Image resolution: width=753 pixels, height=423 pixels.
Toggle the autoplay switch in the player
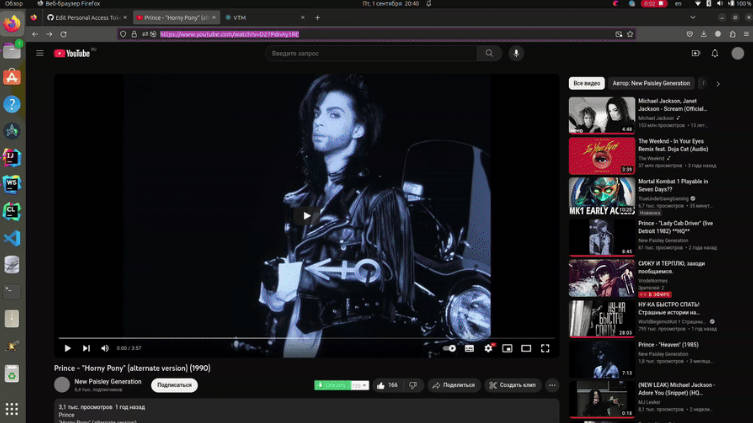(x=449, y=348)
